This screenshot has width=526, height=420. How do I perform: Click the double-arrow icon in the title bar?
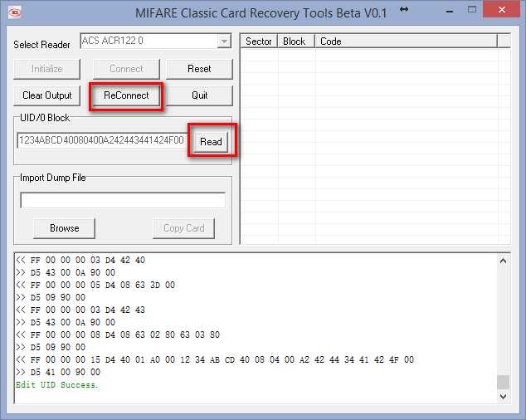(404, 10)
